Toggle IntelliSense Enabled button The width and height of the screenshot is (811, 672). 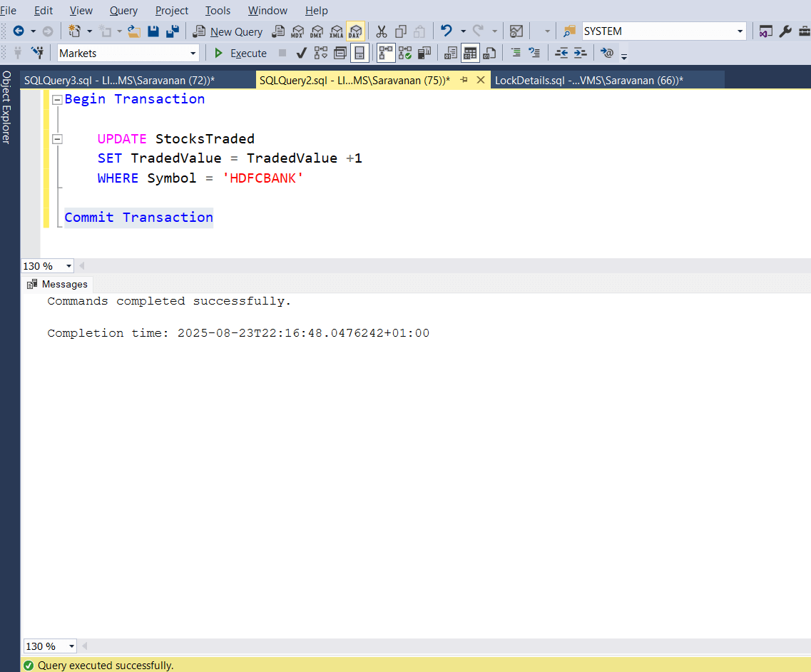(x=359, y=53)
